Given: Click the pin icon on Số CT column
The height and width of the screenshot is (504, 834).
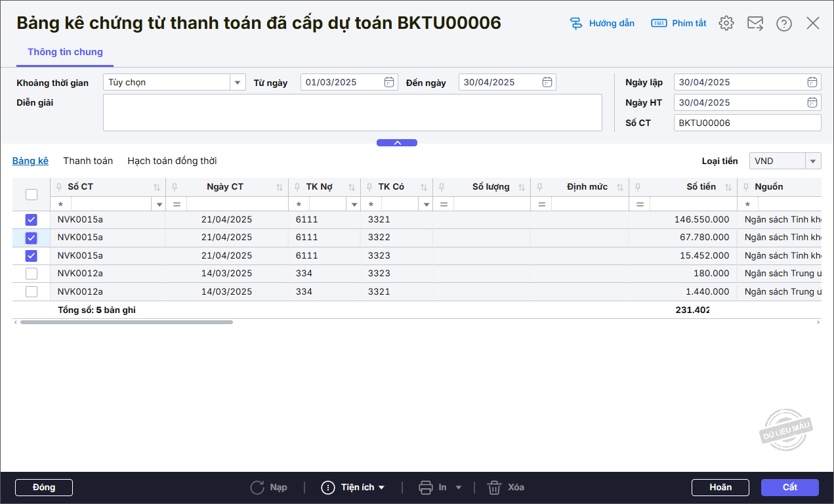Looking at the screenshot, I should pos(60,187).
